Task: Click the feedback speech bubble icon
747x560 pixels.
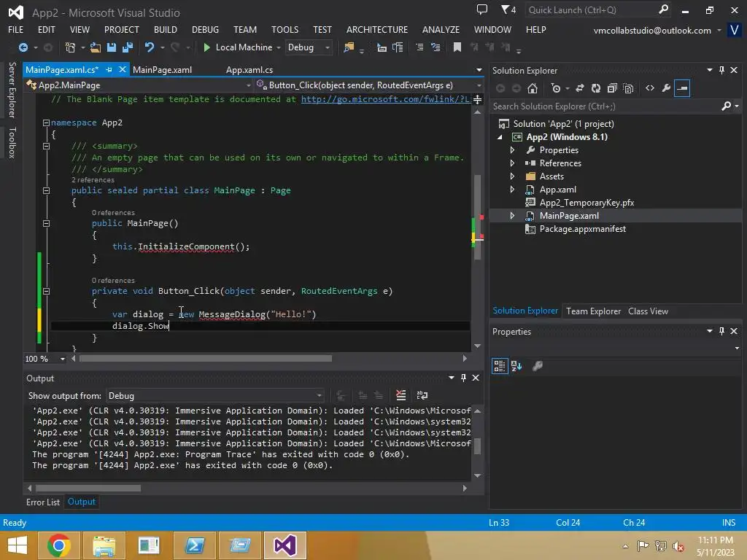Action: coord(482,9)
